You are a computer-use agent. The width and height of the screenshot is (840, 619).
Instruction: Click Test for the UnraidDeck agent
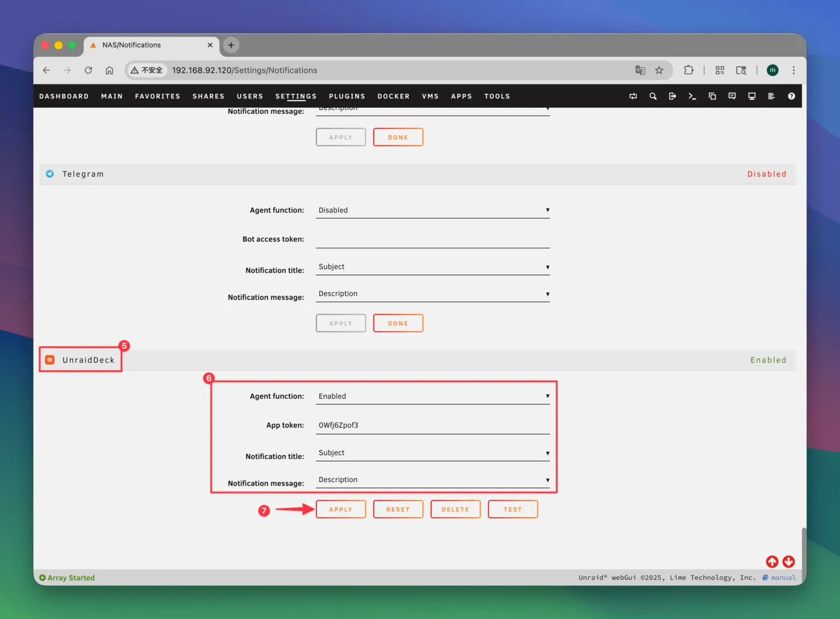point(513,509)
